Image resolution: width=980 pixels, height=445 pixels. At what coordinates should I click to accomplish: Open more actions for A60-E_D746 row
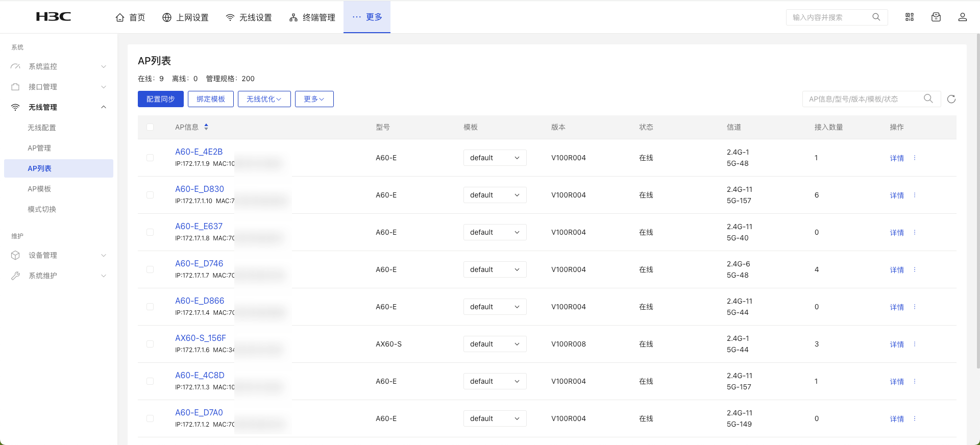915,269
